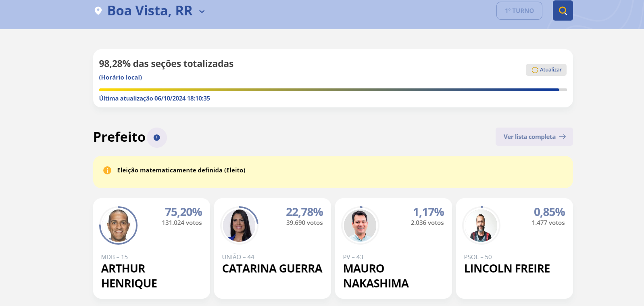This screenshot has width=644, height=306.
Task: Click the sections totalized progress bar
Action: coord(333,90)
